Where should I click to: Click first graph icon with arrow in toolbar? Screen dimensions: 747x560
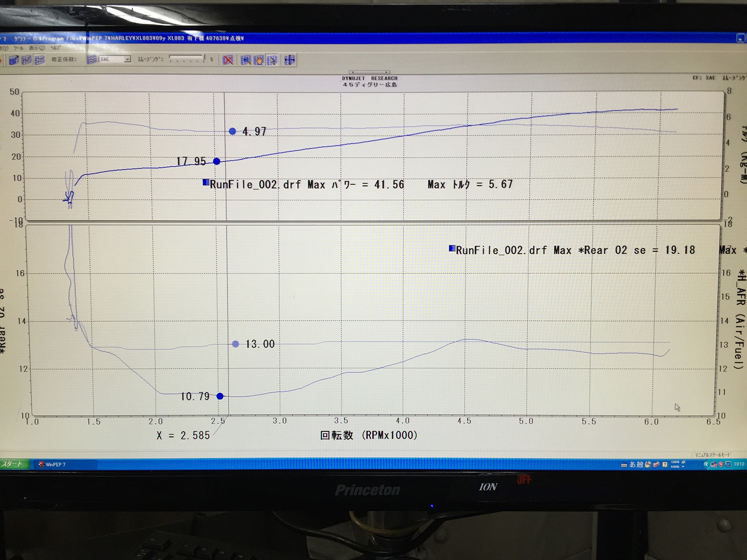pos(13,60)
